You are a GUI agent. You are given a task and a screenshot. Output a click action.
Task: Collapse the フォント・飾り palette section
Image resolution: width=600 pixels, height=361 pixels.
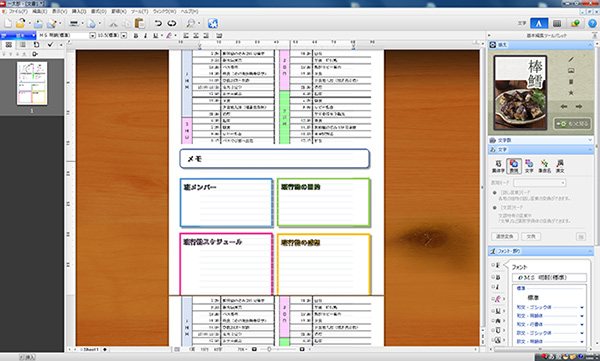point(590,251)
